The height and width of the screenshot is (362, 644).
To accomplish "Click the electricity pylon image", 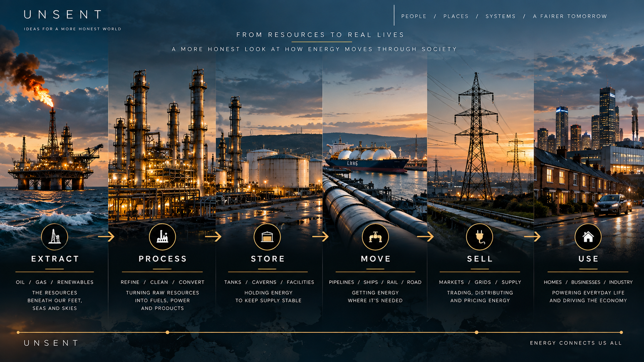I will click(x=476, y=137).
